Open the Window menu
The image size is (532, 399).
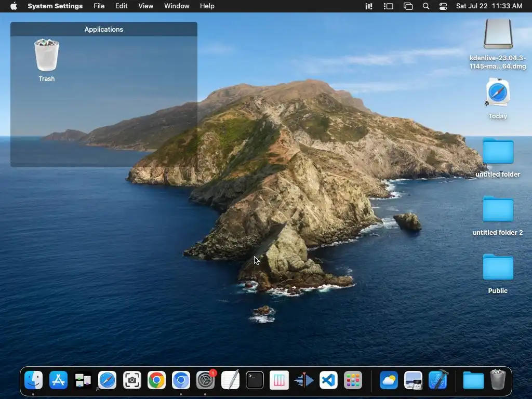[x=177, y=6]
